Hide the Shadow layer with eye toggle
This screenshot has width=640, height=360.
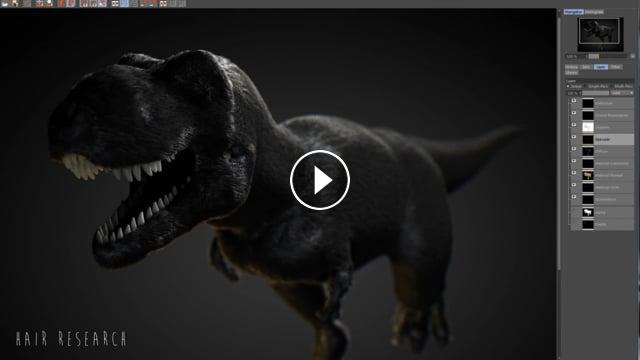point(574,125)
